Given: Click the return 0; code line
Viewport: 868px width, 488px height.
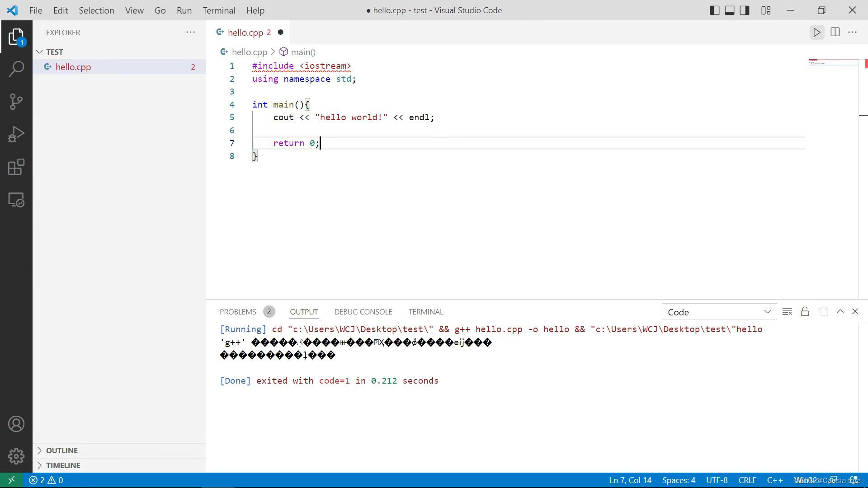Looking at the screenshot, I should (296, 143).
